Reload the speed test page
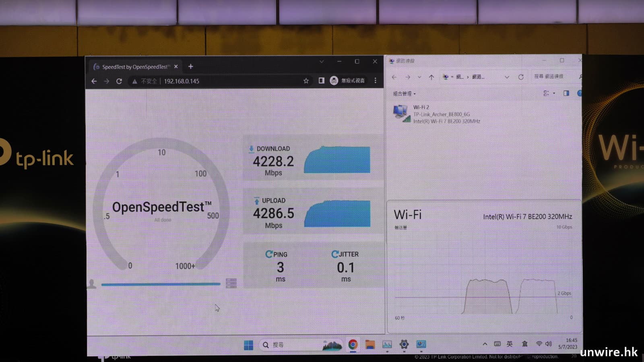Viewport: 644px width, 362px height. pyautogui.click(x=119, y=81)
